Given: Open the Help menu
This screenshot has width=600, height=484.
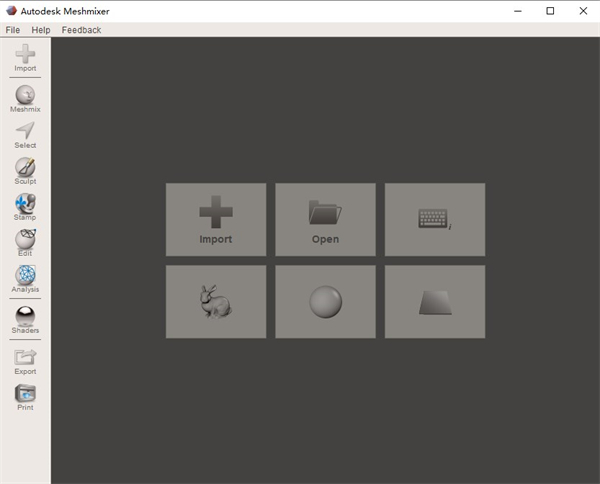Looking at the screenshot, I should [40, 30].
